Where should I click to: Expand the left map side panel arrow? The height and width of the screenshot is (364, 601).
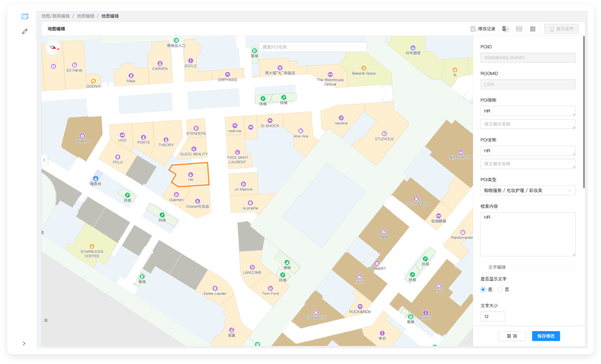[44, 160]
